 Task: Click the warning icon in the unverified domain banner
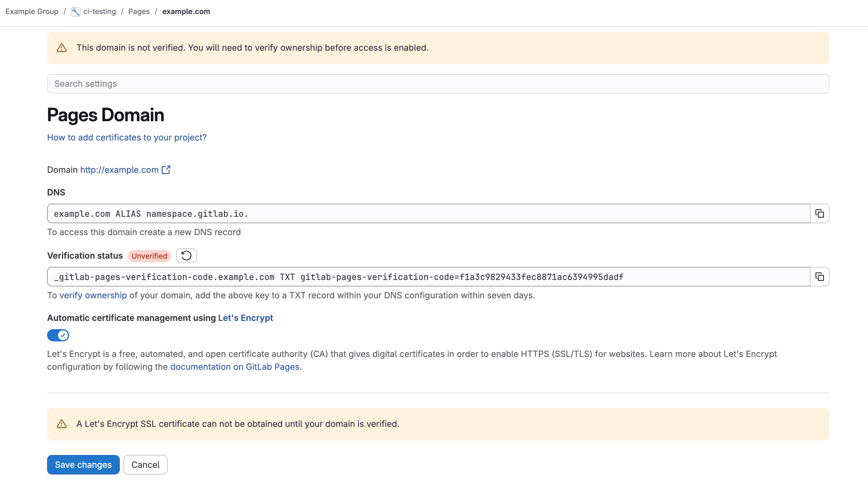click(x=62, y=48)
